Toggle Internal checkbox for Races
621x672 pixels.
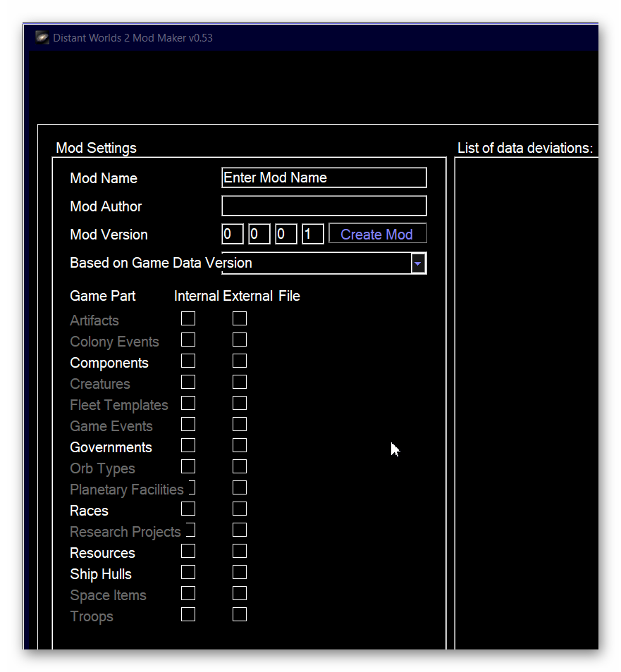[187, 509]
